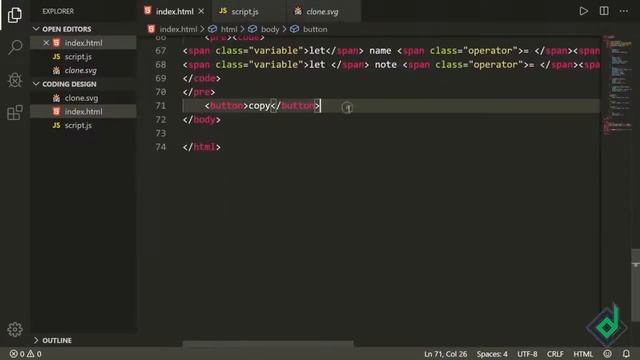Open script.js in Coding Design folder
640x360 pixels.
tap(78, 125)
